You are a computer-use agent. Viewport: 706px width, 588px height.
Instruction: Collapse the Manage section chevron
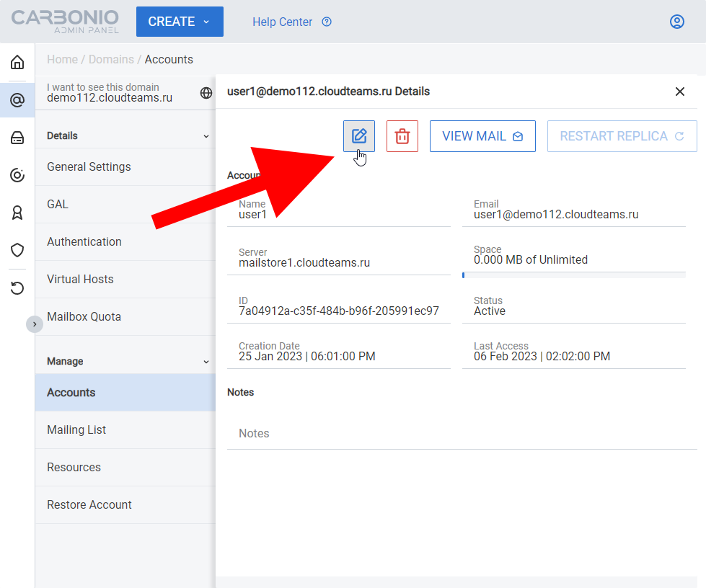click(x=206, y=362)
